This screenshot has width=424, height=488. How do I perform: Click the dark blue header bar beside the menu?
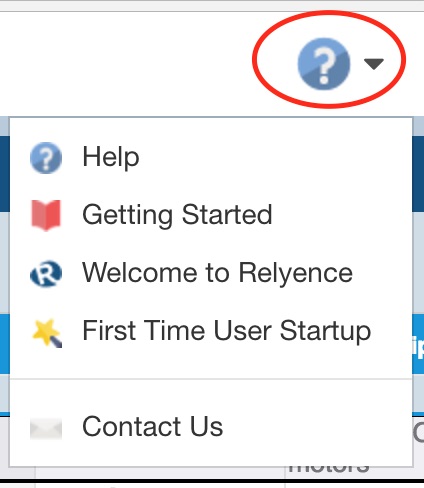(x=418, y=174)
